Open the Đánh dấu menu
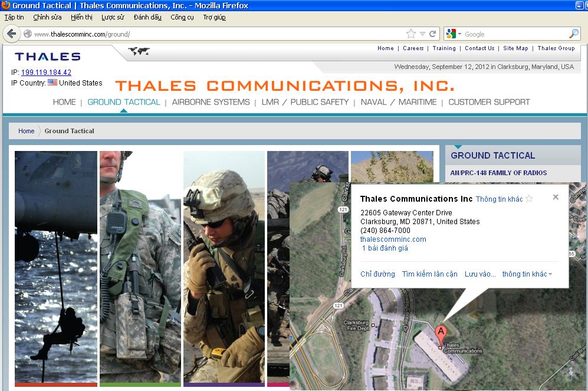The image size is (588, 391). tap(147, 17)
